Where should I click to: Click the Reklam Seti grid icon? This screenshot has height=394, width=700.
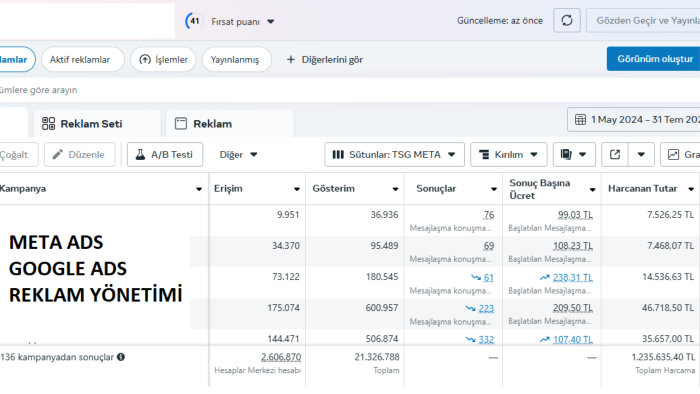(48, 124)
